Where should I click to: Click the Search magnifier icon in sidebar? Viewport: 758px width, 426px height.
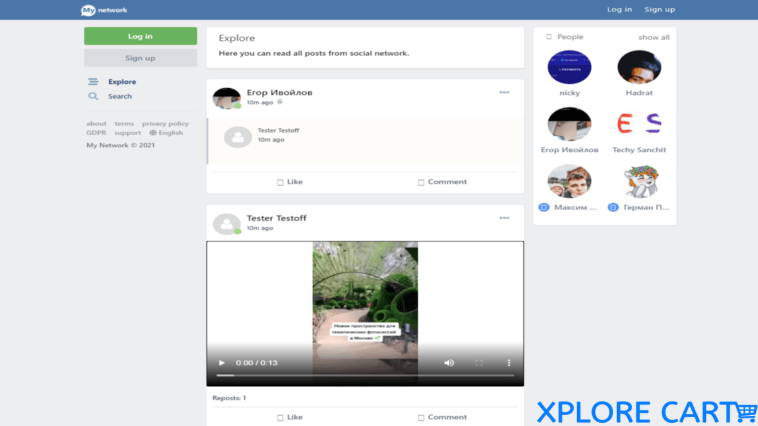[x=93, y=96]
